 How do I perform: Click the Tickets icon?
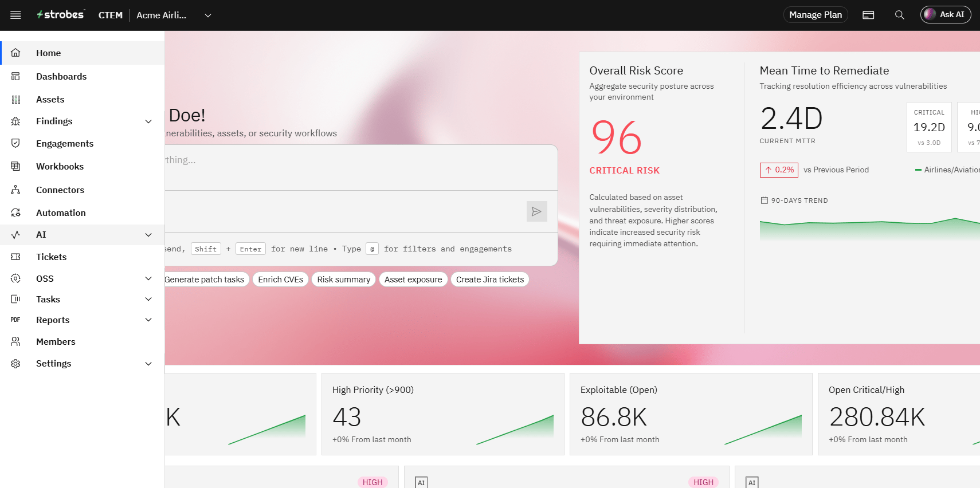tap(15, 257)
